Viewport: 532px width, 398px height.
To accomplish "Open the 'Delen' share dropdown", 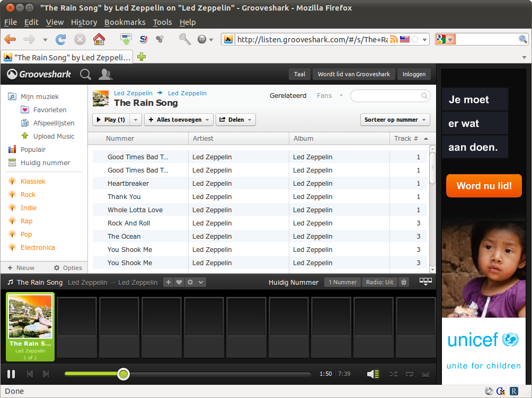I will (235, 120).
